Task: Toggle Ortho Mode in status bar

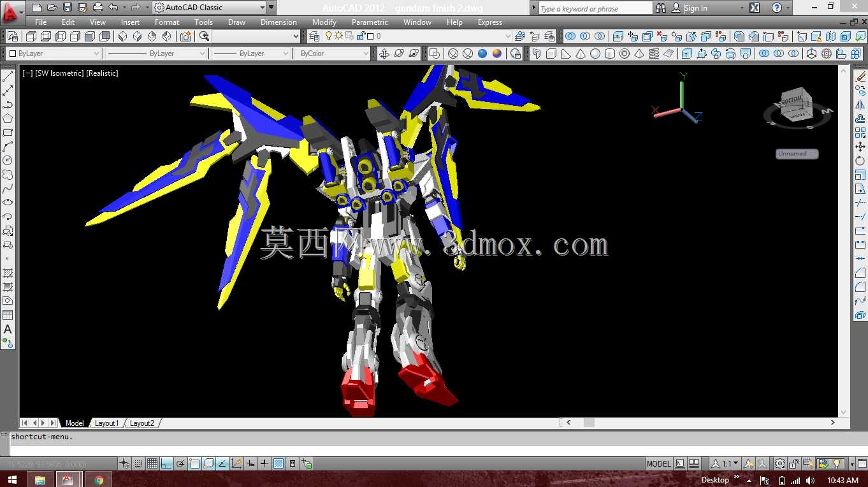Action: click(166, 463)
